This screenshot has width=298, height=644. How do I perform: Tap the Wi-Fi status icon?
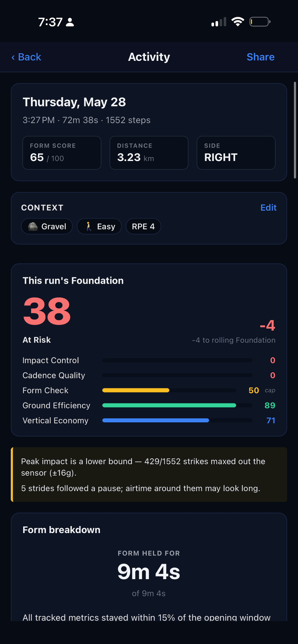pyautogui.click(x=238, y=22)
